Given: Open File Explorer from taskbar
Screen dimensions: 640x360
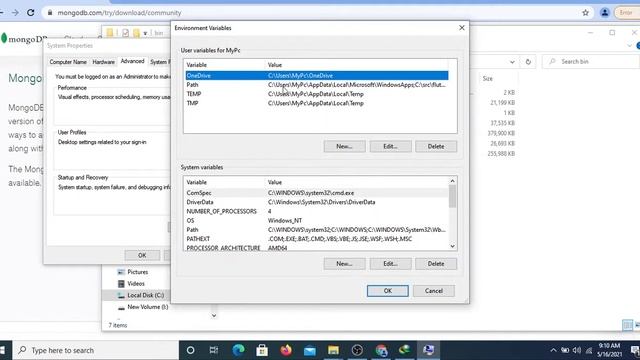Looking at the screenshot, I should click(x=333, y=350).
